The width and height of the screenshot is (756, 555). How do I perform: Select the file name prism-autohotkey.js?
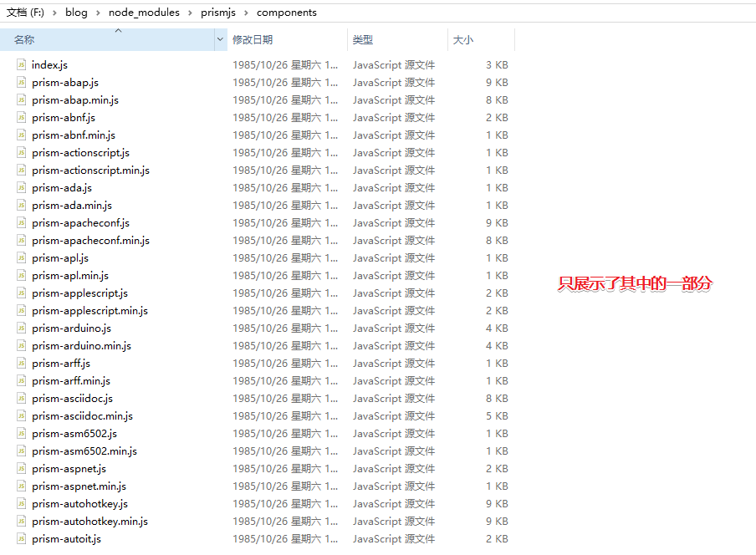coord(80,504)
